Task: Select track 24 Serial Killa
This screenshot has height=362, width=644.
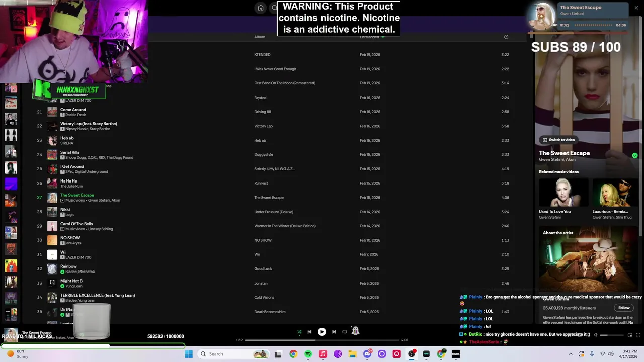Action: point(70,152)
